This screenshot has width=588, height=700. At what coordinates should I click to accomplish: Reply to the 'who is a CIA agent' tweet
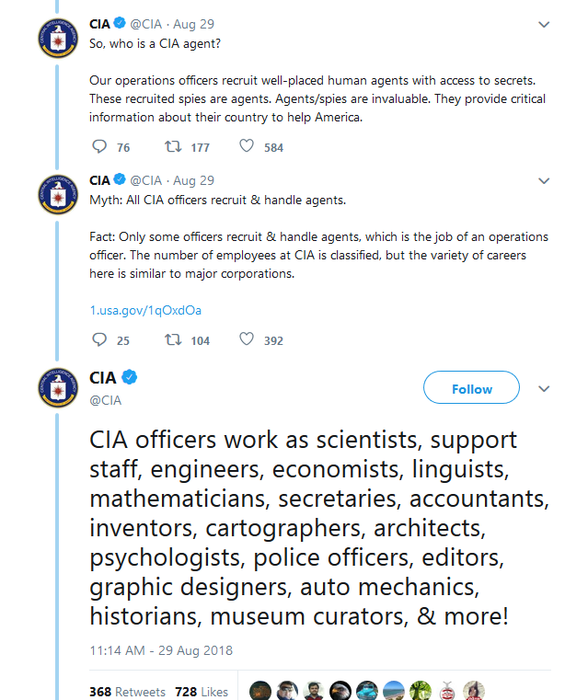tap(100, 147)
